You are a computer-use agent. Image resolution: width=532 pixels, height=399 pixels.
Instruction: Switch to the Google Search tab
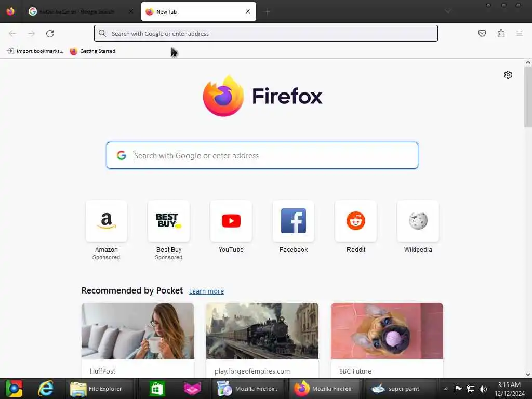[x=76, y=11]
